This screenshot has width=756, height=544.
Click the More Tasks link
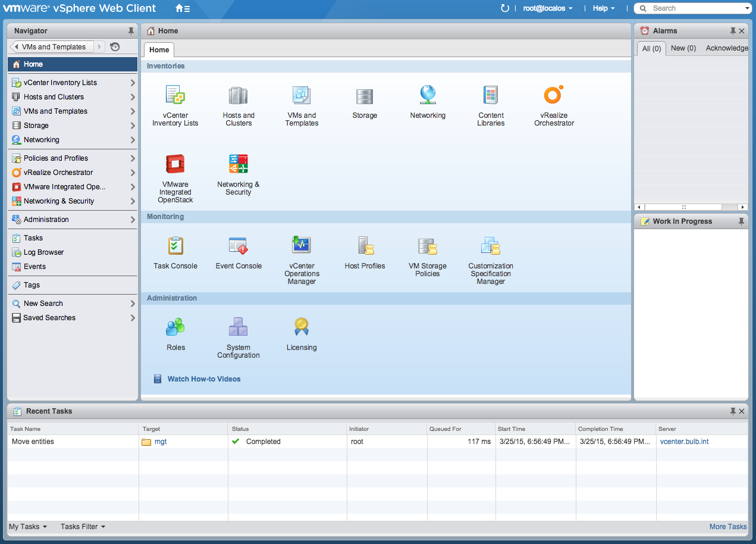(x=728, y=527)
